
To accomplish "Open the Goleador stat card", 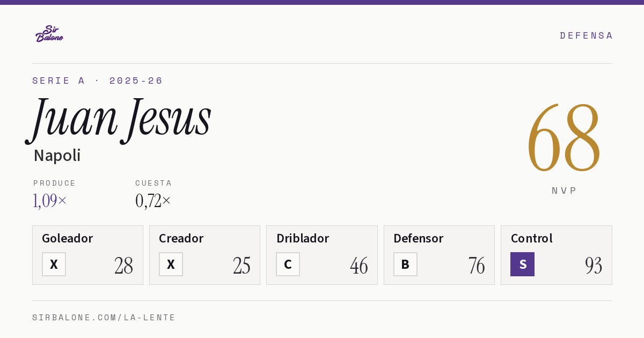I will tap(87, 255).
